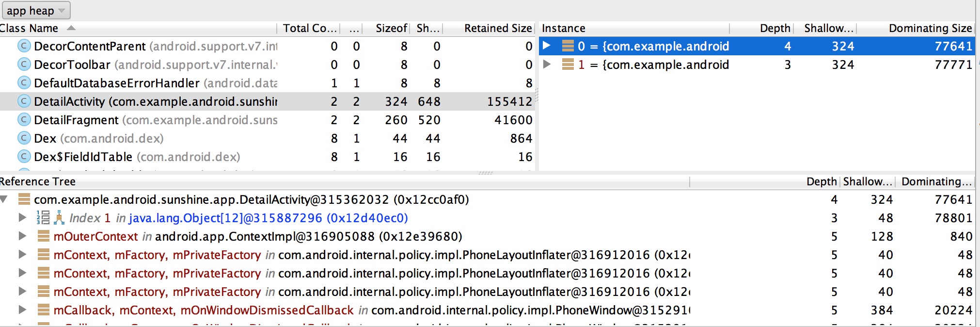Expand instance 1 in Instance panel
Viewport: 980px width, 327px height.
point(547,64)
